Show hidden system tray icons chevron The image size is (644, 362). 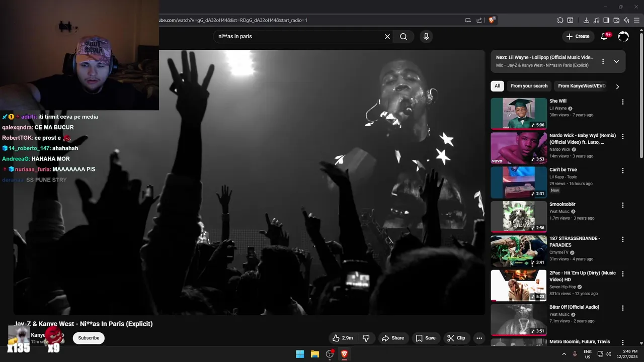click(564, 354)
